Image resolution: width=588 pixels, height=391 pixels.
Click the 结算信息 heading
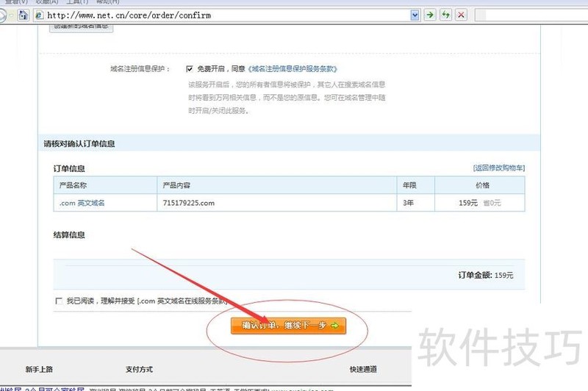(69, 235)
